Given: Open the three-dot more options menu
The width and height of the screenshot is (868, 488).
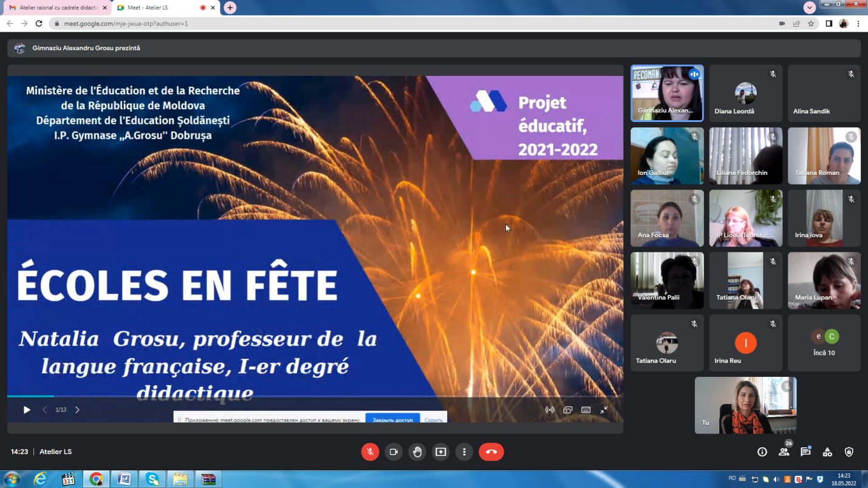Looking at the screenshot, I should coord(464,452).
